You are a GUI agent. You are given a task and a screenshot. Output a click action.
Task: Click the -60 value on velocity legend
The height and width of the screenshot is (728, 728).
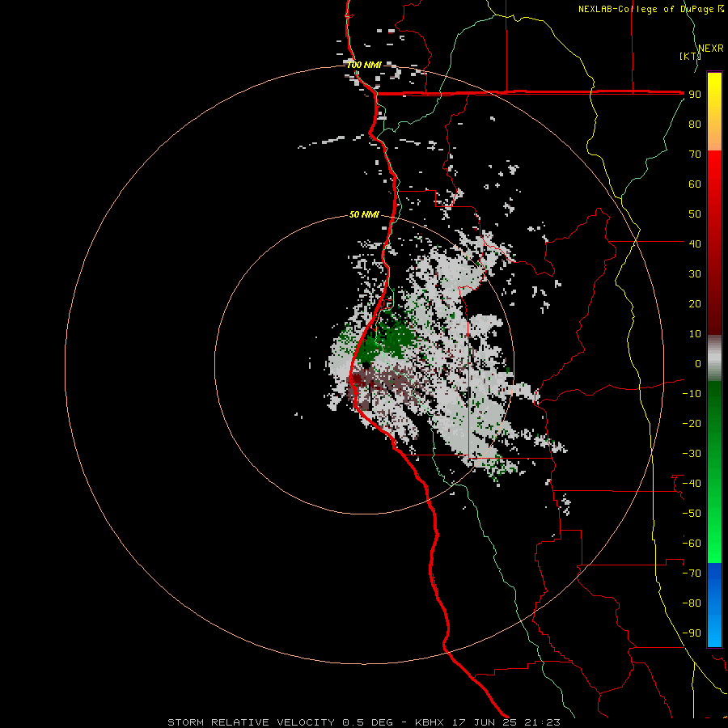[692, 544]
